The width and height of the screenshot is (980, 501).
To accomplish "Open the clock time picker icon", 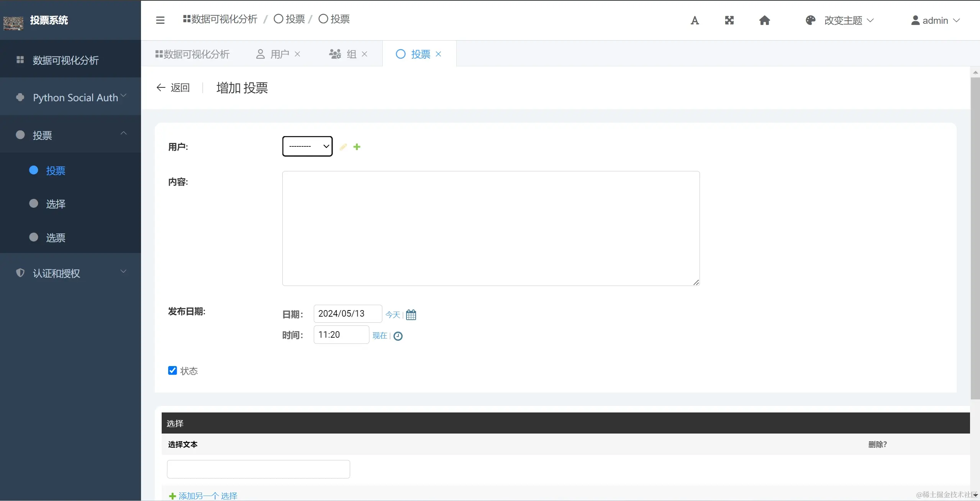I will tap(398, 336).
